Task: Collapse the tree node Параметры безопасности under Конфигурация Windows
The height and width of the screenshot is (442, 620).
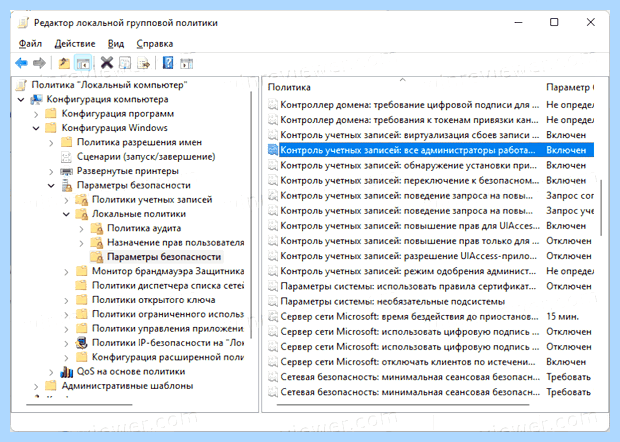Action: [x=51, y=185]
